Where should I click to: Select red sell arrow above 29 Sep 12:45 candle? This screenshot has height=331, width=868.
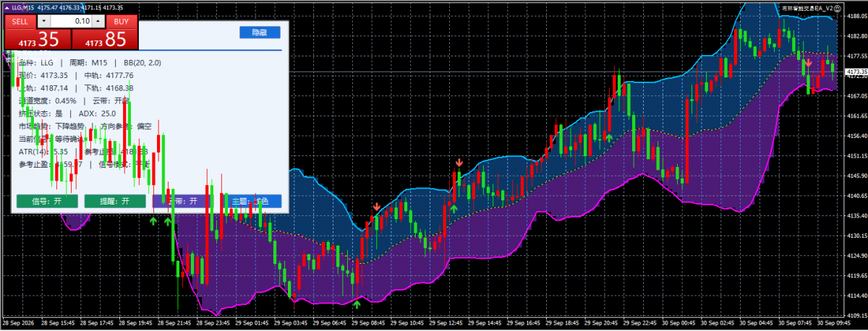tap(459, 162)
